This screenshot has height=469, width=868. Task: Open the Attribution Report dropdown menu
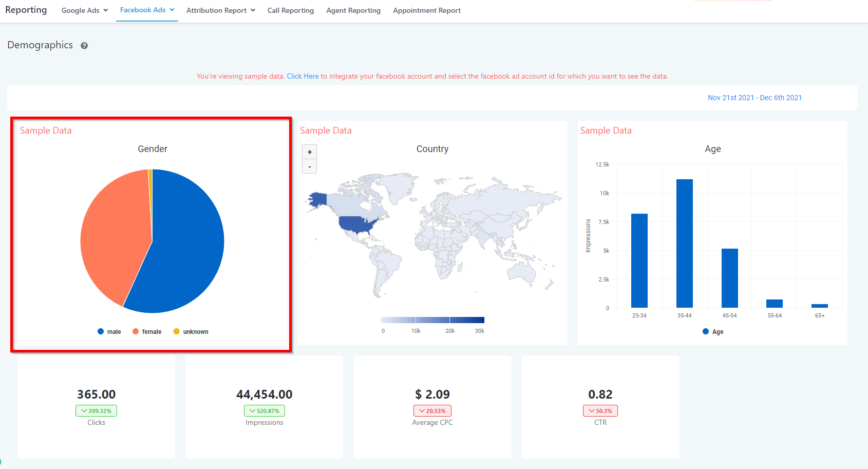click(220, 10)
